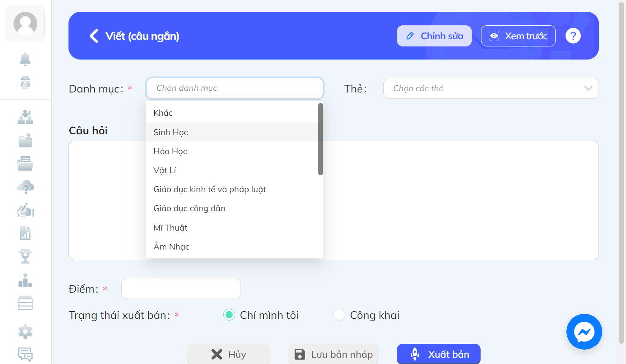626x364 pixels.
Task: Publish with the "Xuất bản" button
Action: (x=439, y=354)
